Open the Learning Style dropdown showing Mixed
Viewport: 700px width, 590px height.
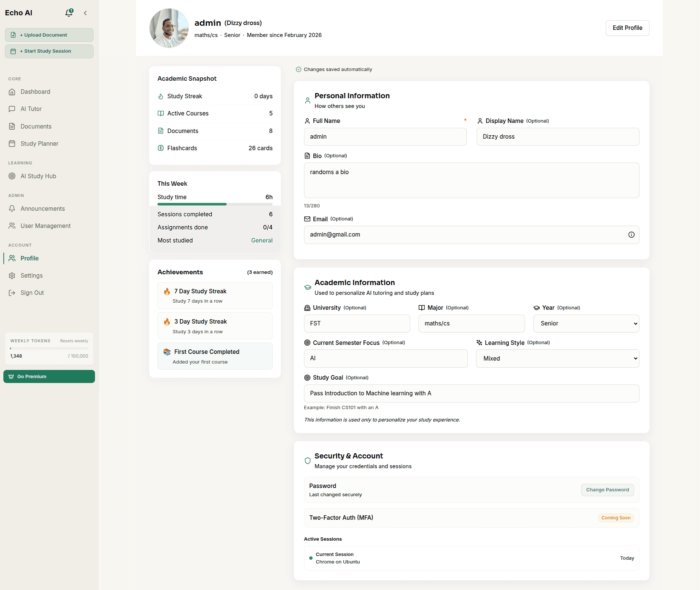click(557, 359)
